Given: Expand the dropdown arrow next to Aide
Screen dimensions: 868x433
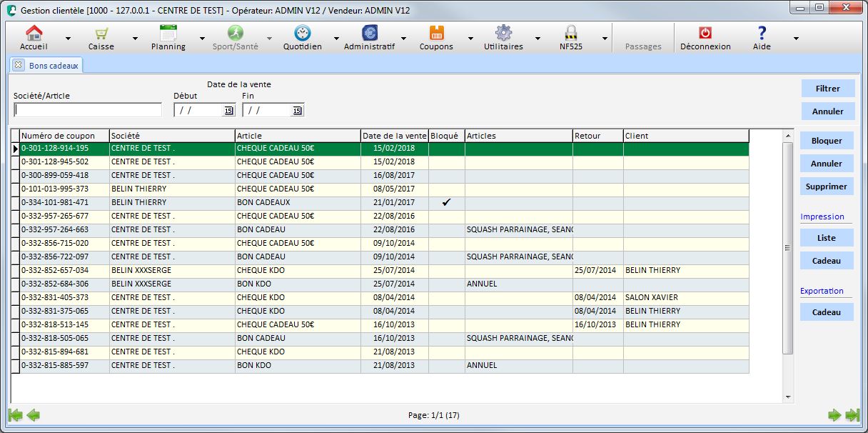Looking at the screenshot, I should (x=796, y=39).
